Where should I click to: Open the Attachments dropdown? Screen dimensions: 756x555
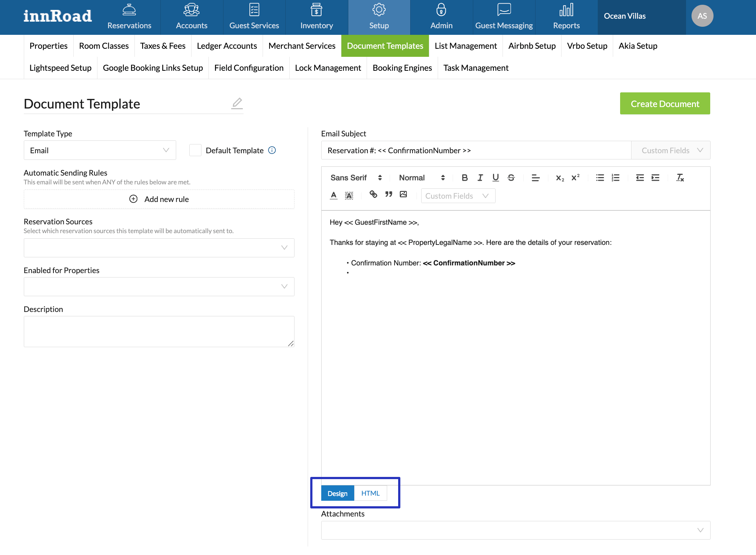tap(515, 530)
